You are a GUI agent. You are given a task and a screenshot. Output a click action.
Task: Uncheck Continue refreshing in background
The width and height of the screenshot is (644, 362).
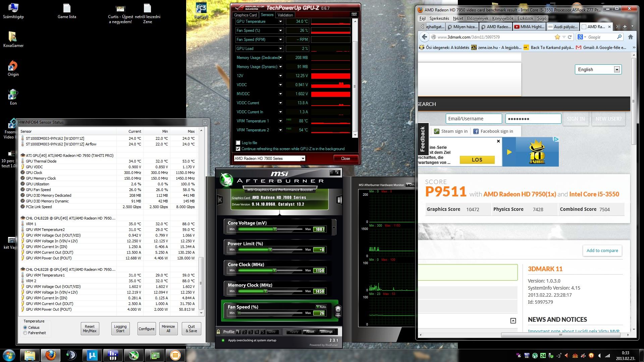click(x=238, y=149)
